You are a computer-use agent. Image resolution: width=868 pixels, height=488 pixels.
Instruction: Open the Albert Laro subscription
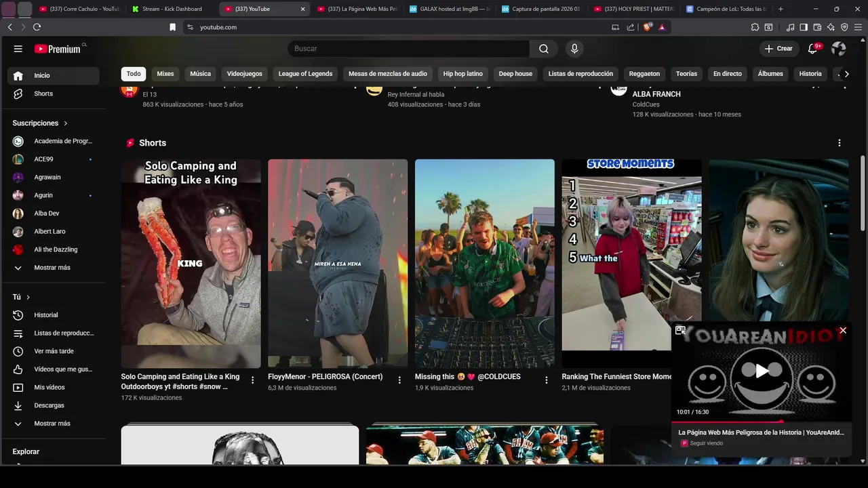tap(53, 232)
